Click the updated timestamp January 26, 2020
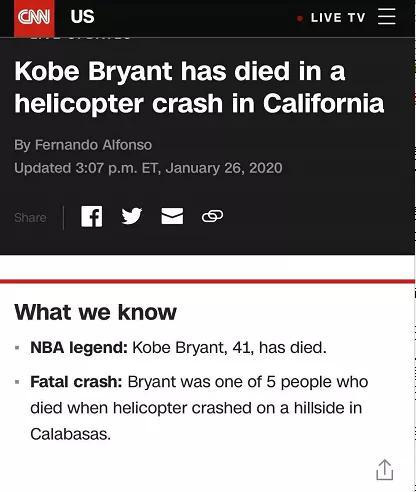The height and width of the screenshot is (492, 416). point(224,168)
